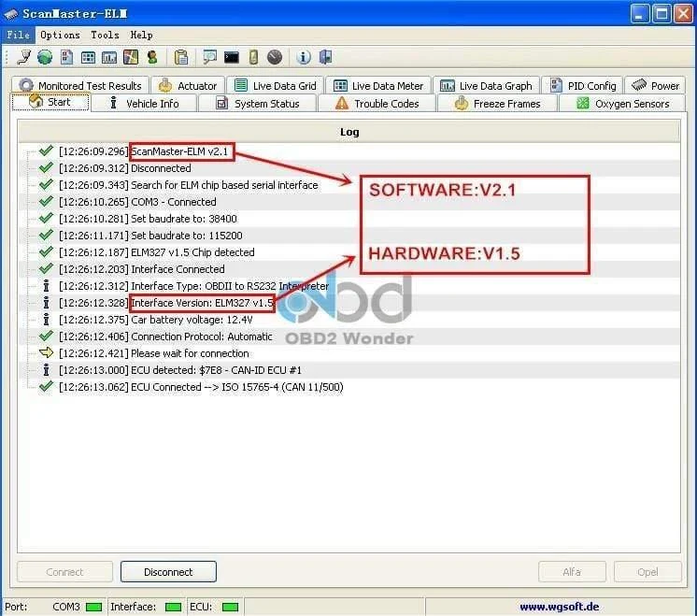Viewport: 697px width, 616px height.
Task: Select 'Interface Type: OBDII to RS232' log row
Action: click(x=349, y=286)
